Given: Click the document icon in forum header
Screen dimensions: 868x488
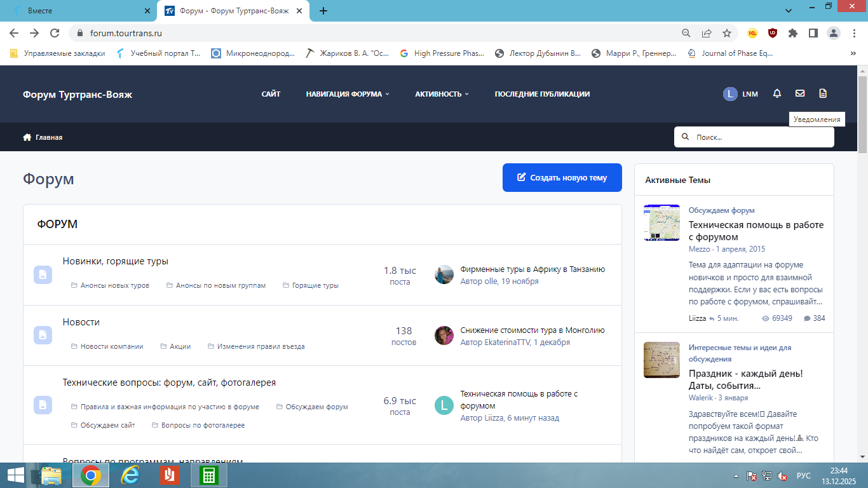Looking at the screenshot, I should click(x=823, y=94).
